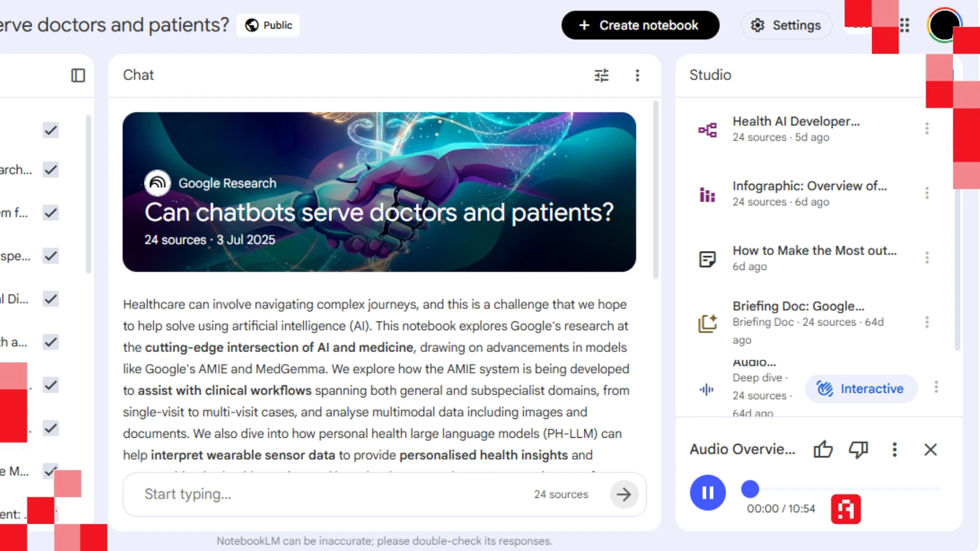Viewport: 980px width, 551px height.
Task: Start Interactive mode for audio
Action: pos(861,389)
